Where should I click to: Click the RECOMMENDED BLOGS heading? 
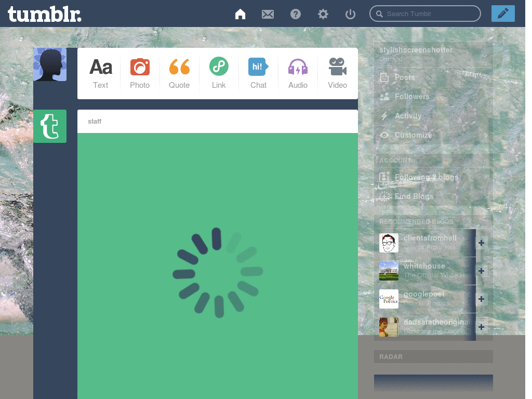[x=416, y=221]
